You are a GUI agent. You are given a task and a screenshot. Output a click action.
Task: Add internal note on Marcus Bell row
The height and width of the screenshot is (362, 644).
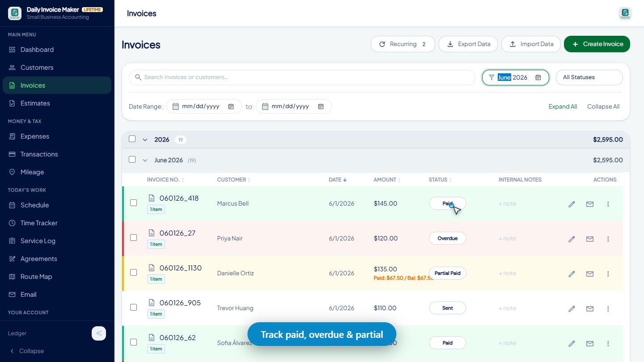pos(507,203)
